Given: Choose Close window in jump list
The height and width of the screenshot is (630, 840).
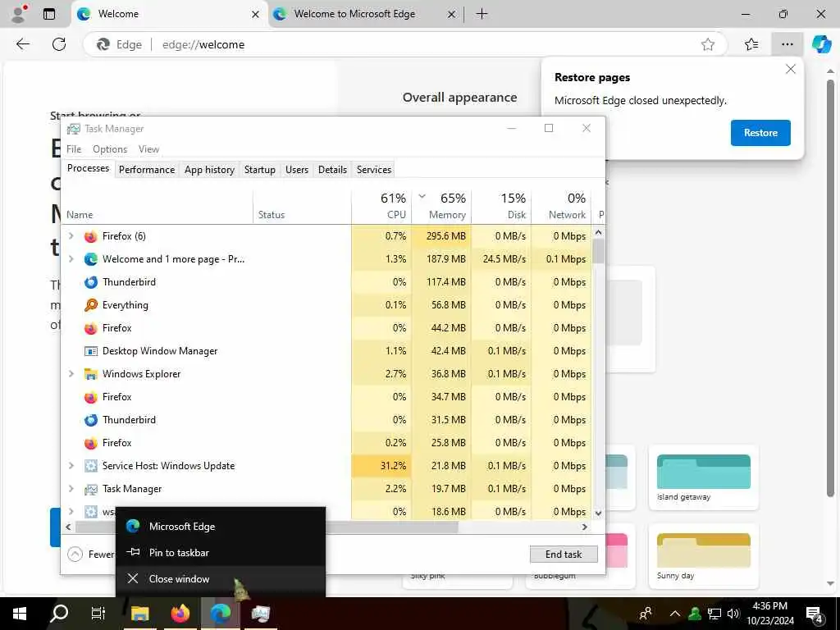Looking at the screenshot, I should point(221,579).
